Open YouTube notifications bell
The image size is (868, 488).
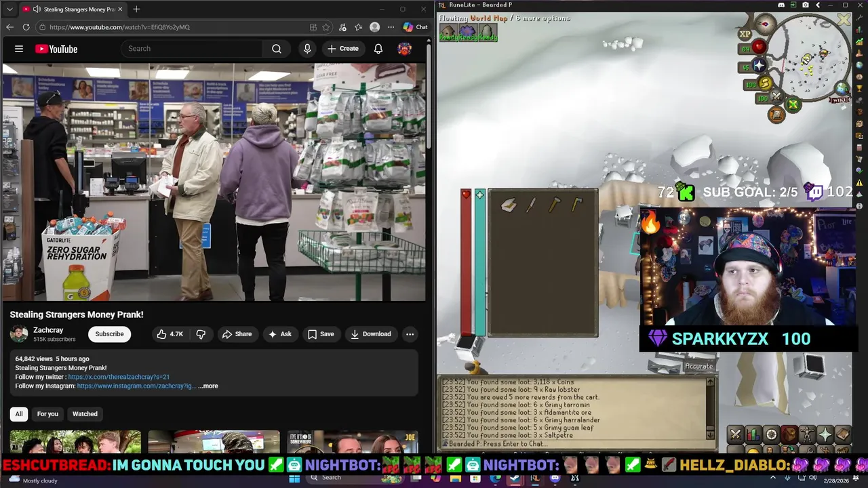(x=378, y=49)
